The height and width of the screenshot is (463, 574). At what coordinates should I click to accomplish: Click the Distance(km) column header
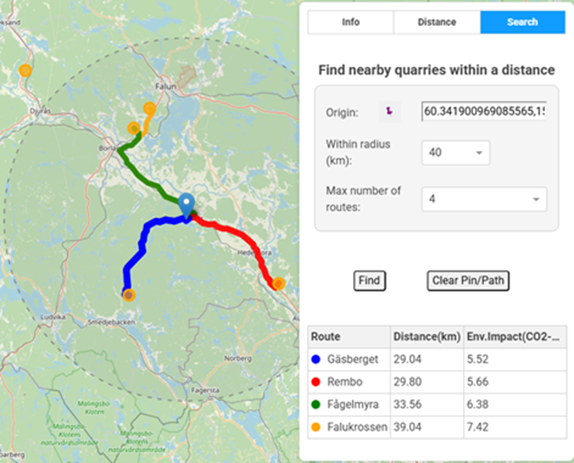427,337
